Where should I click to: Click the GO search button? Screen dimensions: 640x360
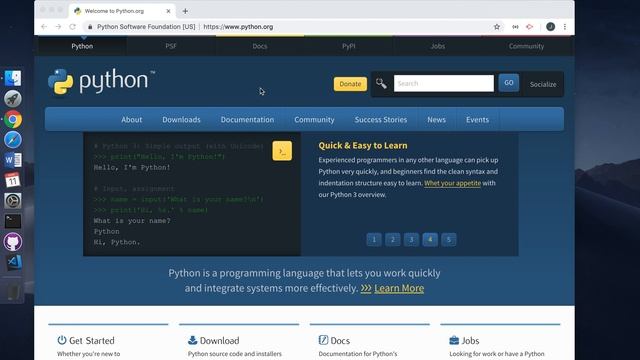(x=509, y=83)
